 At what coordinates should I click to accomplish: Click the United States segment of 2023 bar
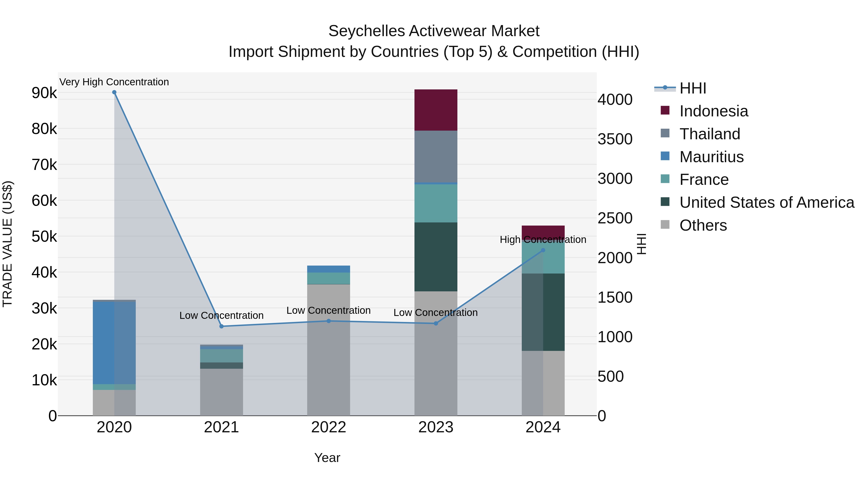click(436, 257)
